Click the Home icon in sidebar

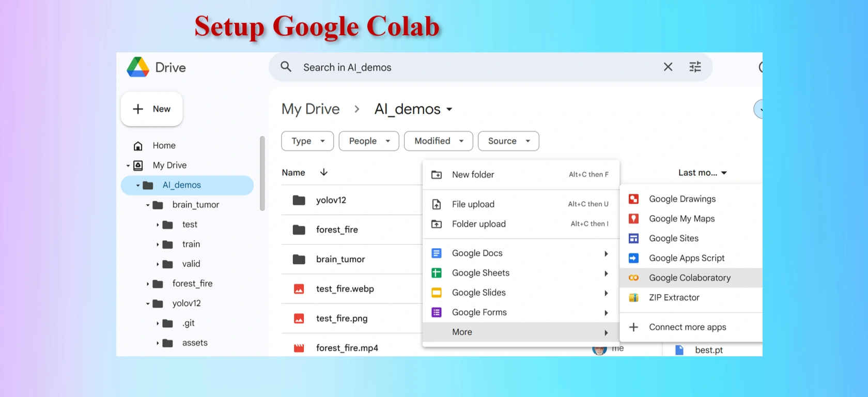[x=138, y=146]
